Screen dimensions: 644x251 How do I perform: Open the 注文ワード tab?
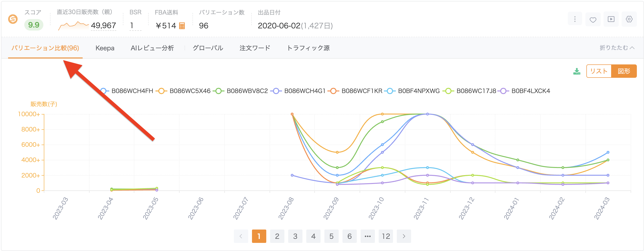[255, 48]
